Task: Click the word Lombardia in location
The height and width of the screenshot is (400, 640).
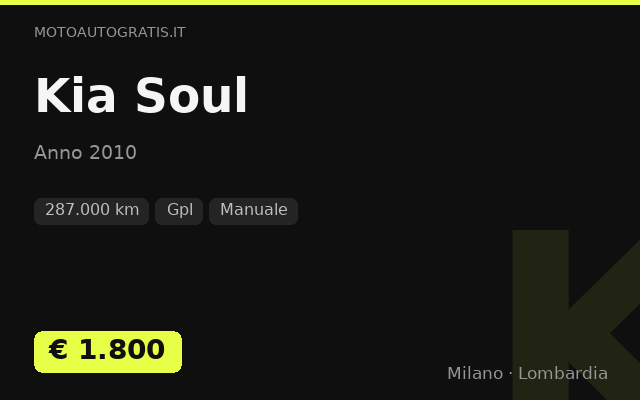Action: 563,373
